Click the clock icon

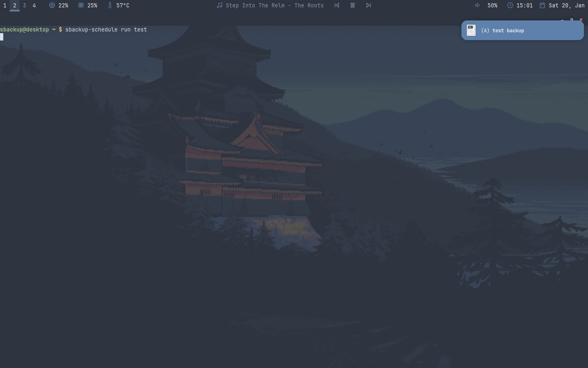pyautogui.click(x=510, y=5)
